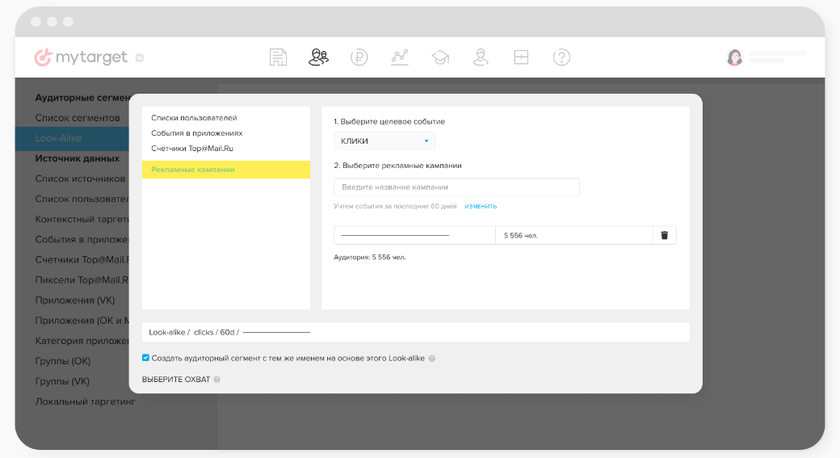This screenshot has width=840, height=458.
Task: Select 'Списки пользователей' source tab
Action: tap(194, 118)
